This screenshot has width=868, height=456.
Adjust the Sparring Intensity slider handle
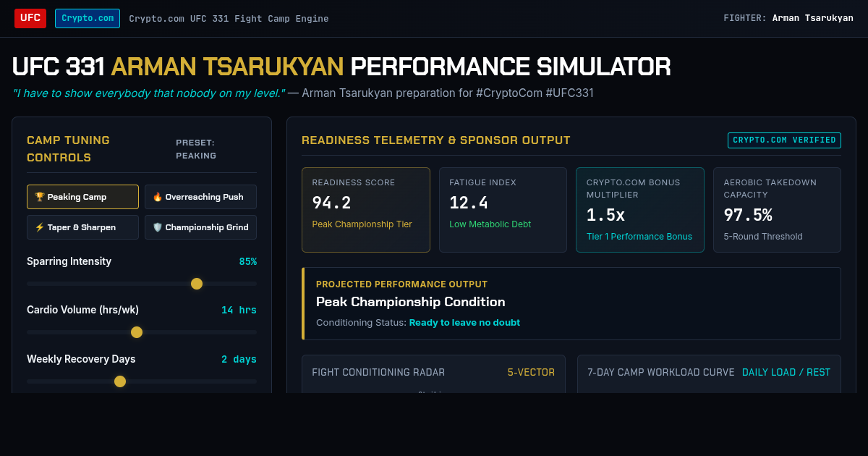(x=197, y=284)
